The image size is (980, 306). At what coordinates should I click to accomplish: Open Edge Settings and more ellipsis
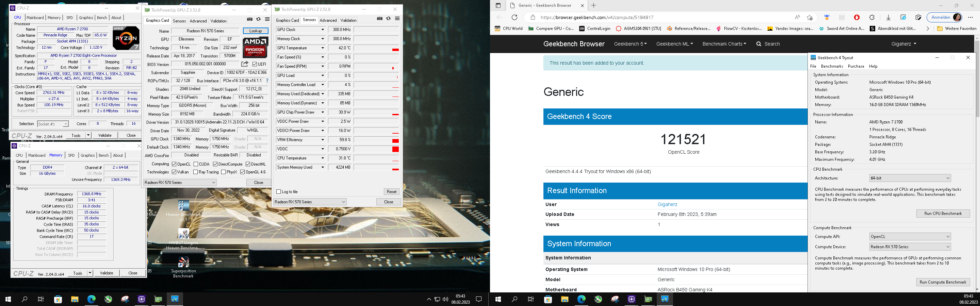tap(970, 17)
